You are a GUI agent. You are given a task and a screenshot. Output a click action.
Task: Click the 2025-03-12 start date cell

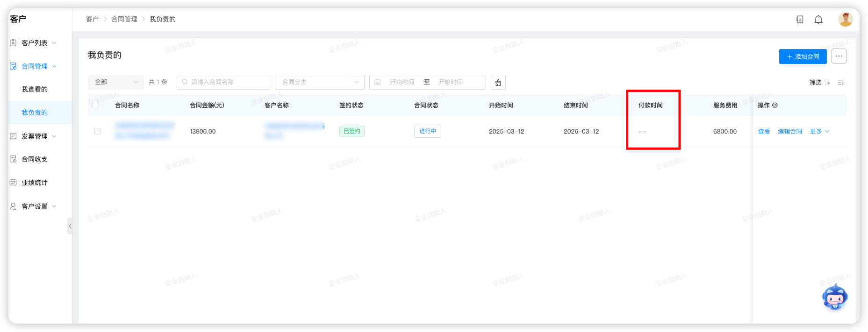[x=507, y=131]
